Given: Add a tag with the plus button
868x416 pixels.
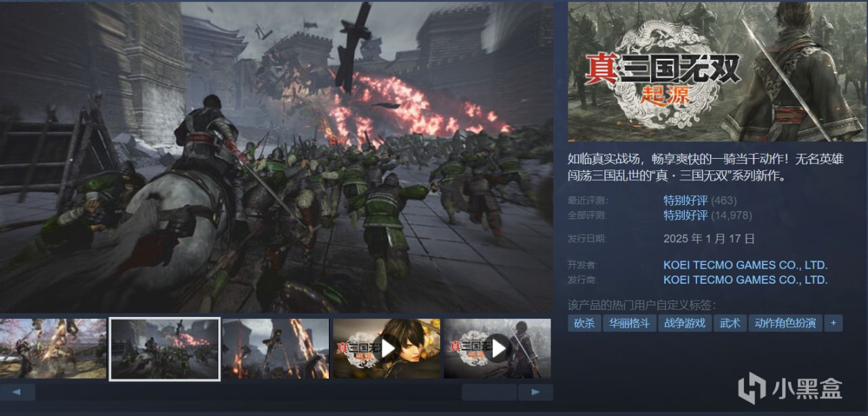Looking at the screenshot, I should [833, 323].
